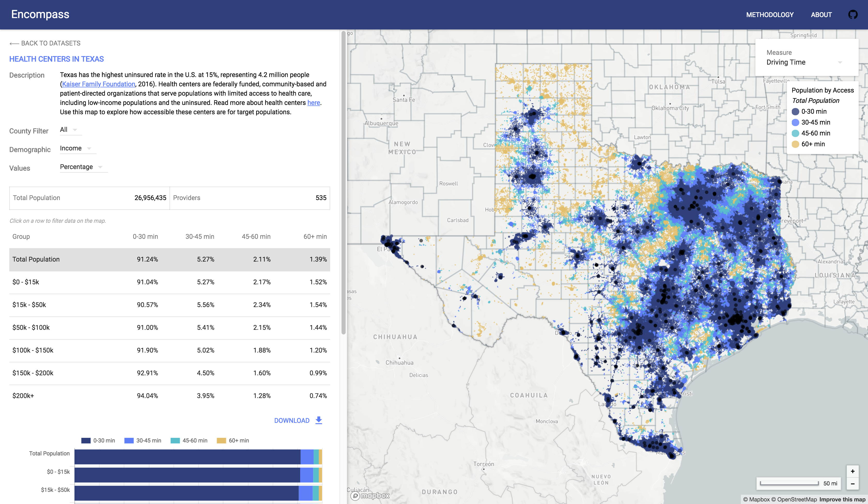Click the Improve this map link
868x504 pixels.
(842, 499)
